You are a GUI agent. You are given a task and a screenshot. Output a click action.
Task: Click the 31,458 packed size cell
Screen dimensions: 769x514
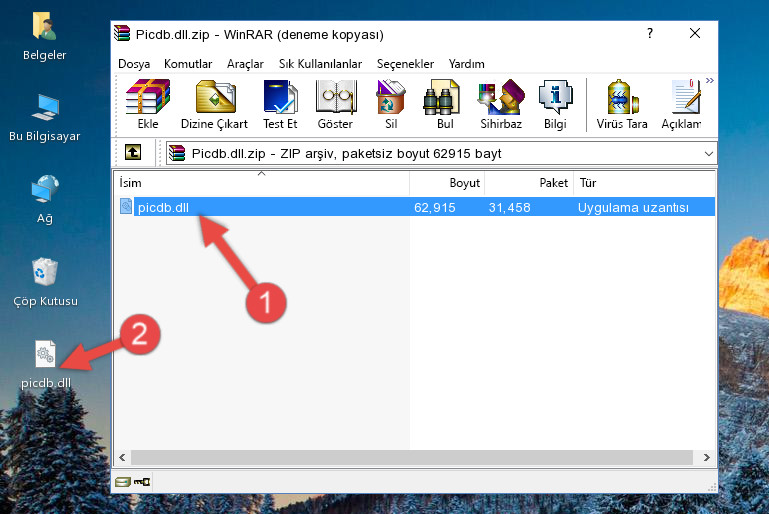coord(510,207)
